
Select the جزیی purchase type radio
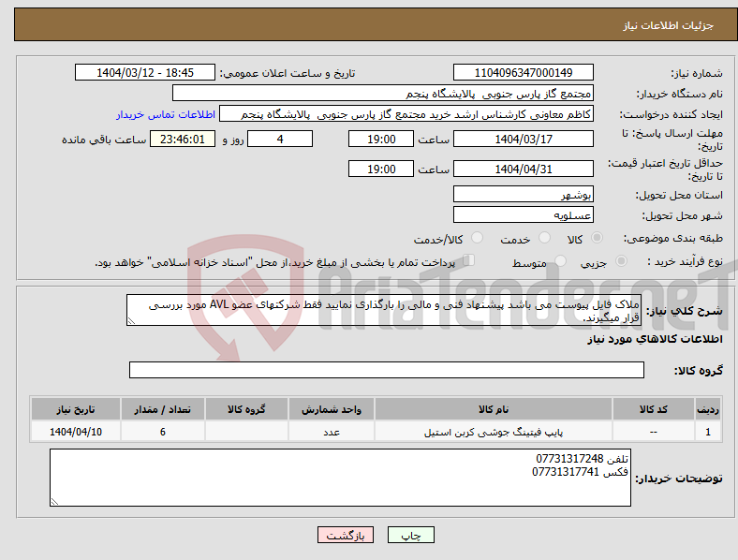pyautogui.click(x=621, y=261)
